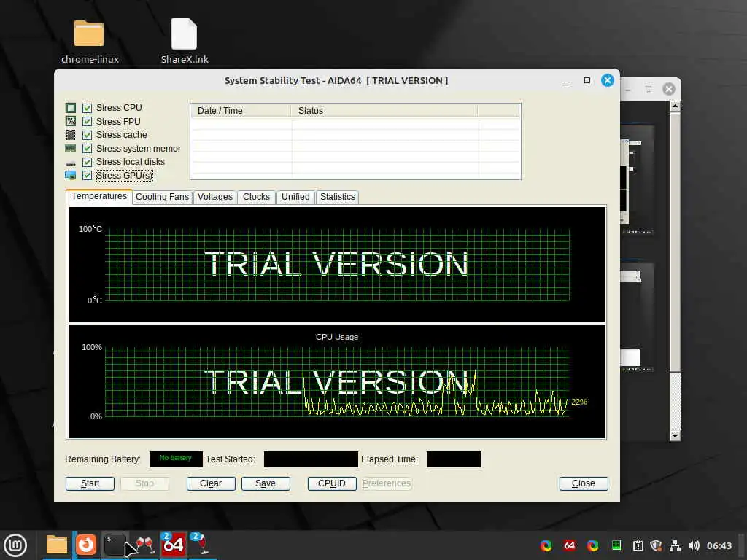Click the security shield tray icon
The height and width of the screenshot is (560, 747).
click(656, 545)
